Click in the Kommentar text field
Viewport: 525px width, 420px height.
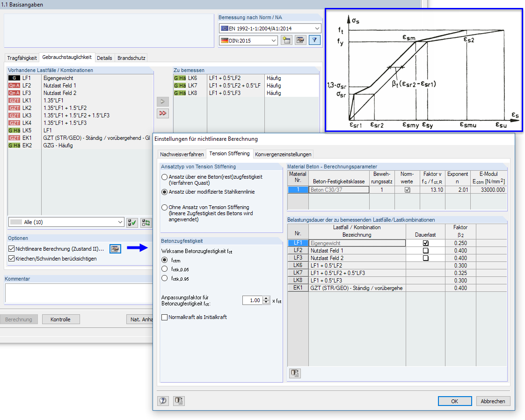79,293
